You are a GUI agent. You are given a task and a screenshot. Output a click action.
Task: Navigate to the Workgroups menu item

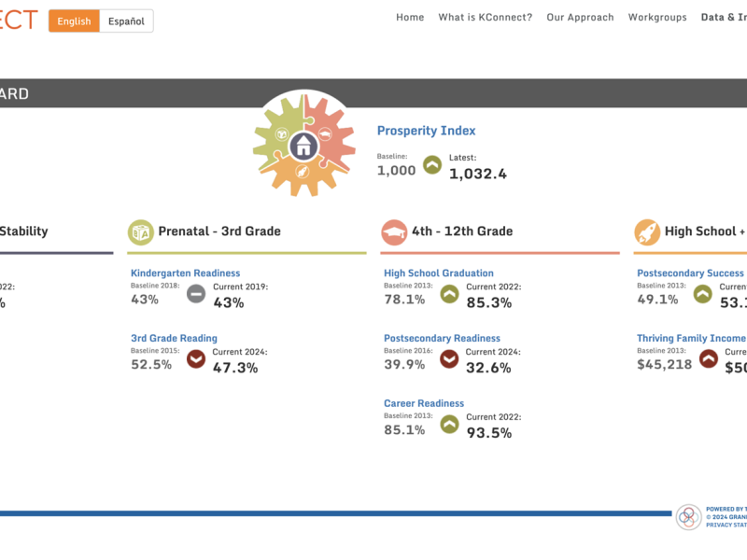click(657, 17)
